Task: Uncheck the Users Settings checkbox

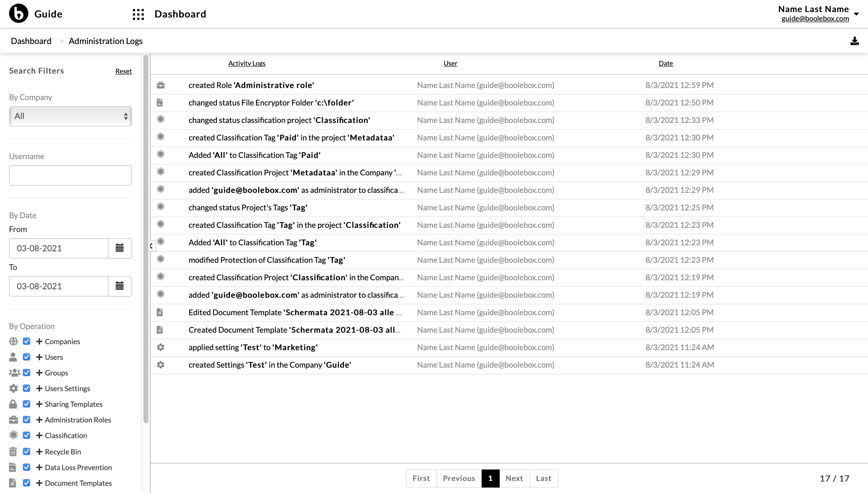Action: click(x=27, y=388)
